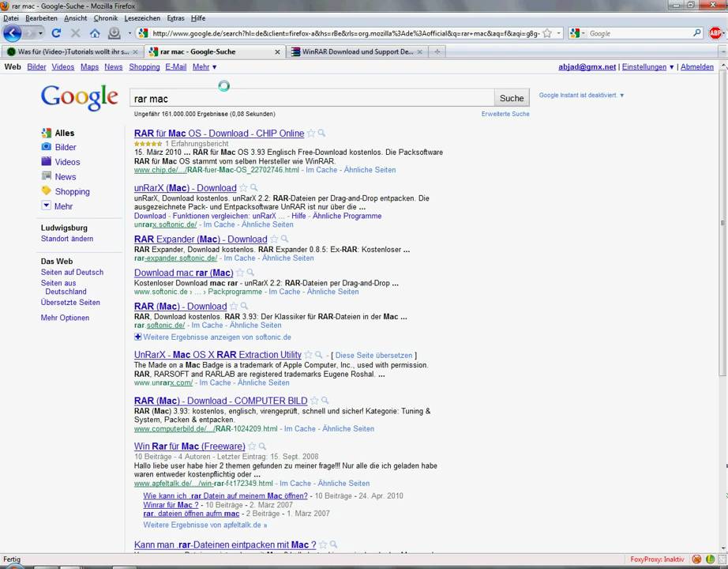The width and height of the screenshot is (728, 569).
Task: Click the Suche button
Action: [512, 98]
